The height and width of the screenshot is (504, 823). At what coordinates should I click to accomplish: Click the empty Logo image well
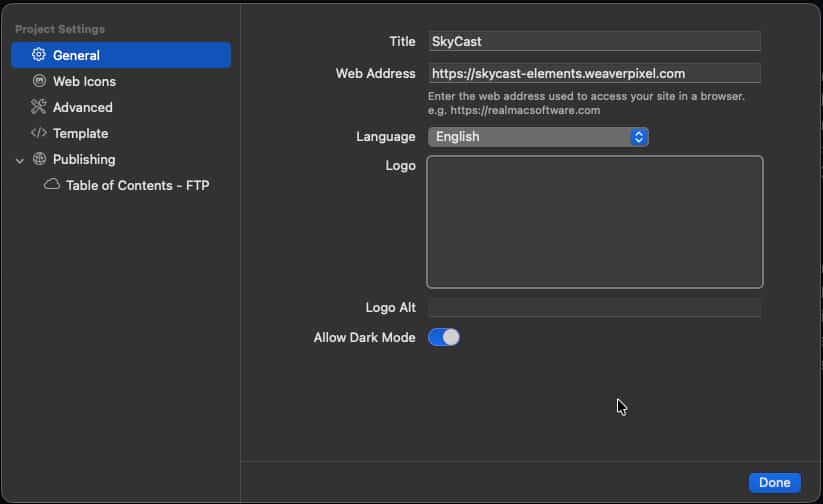tap(595, 222)
